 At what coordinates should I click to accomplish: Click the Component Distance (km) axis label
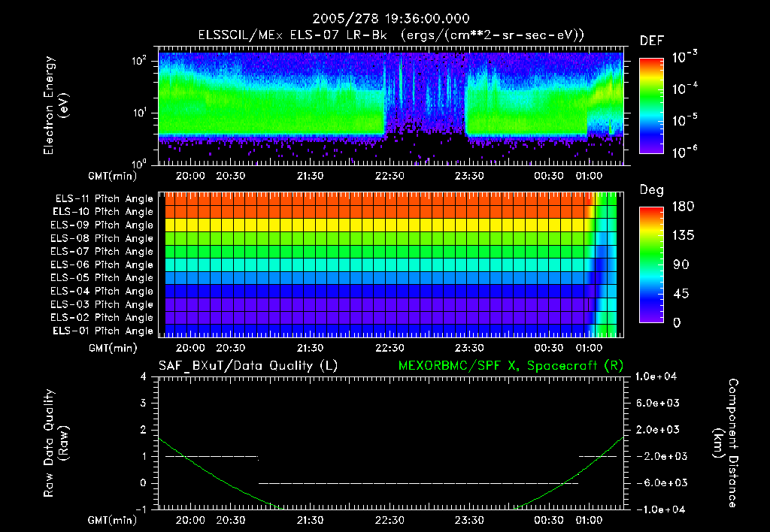point(726,443)
